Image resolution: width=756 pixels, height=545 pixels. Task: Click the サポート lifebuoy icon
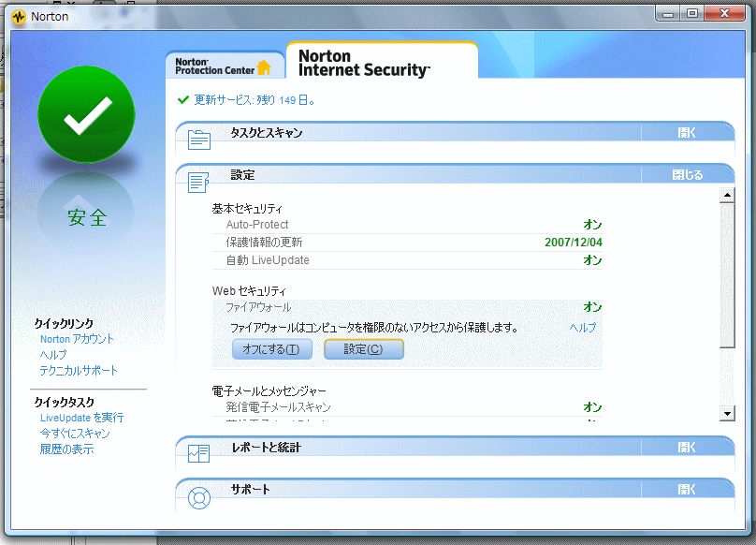pos(199,497)
